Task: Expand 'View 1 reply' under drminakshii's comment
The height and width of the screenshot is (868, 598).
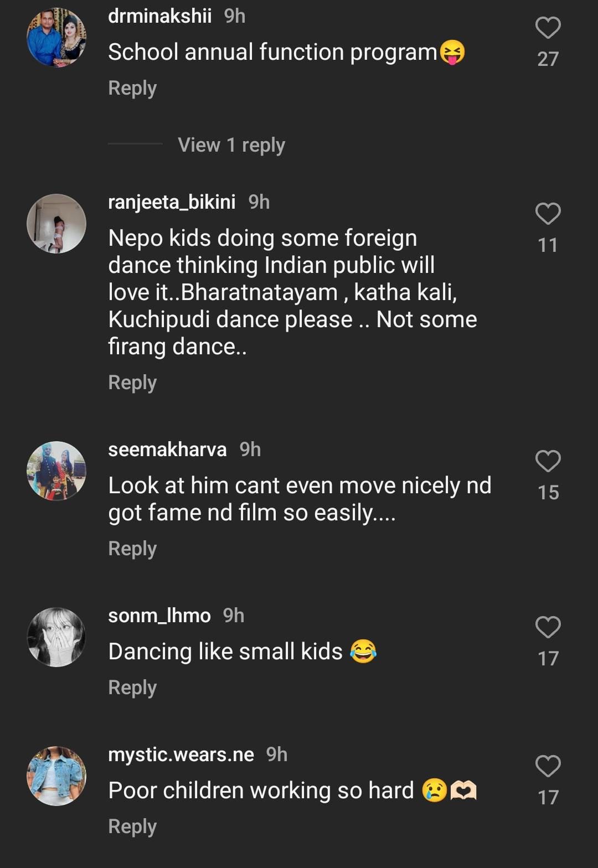Action: (231, 145)
